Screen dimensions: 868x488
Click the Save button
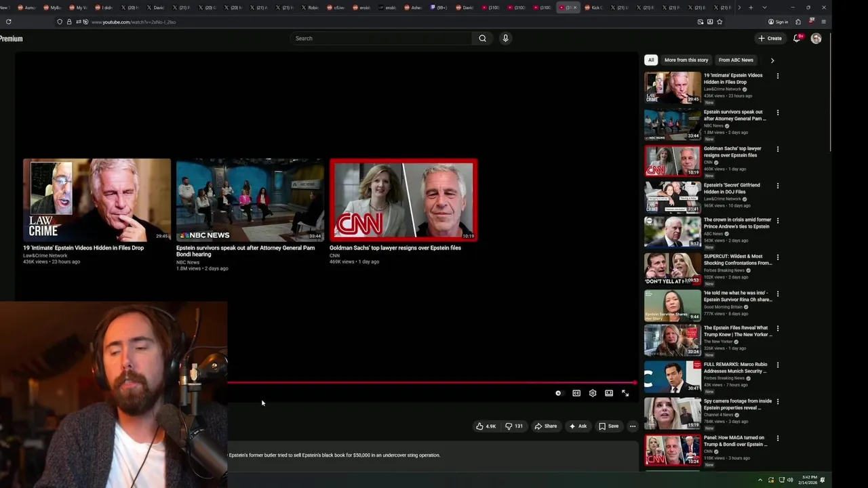click(609, 426)
